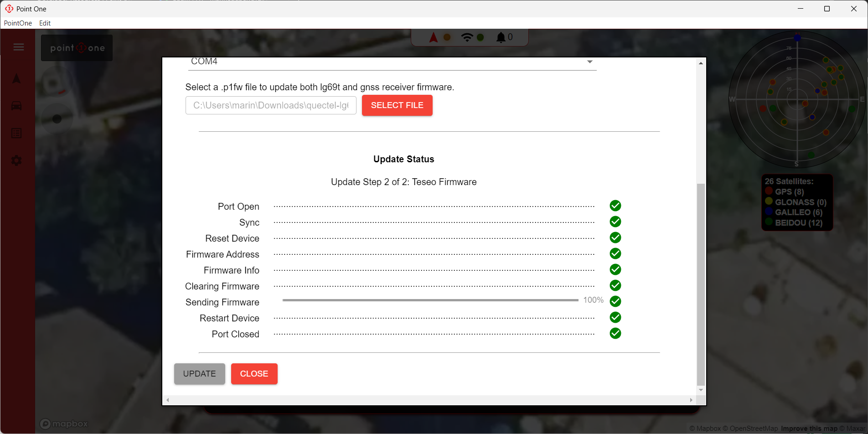Click the orange status dot in top bar
Screen dimensions: 868x434
pyautogui.click(x=447, y=37)
